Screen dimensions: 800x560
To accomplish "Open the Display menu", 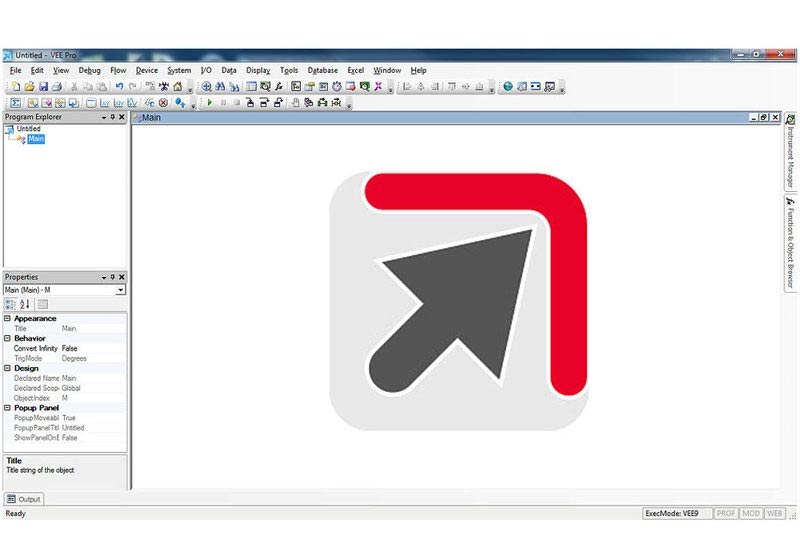I will coord(258,70).
